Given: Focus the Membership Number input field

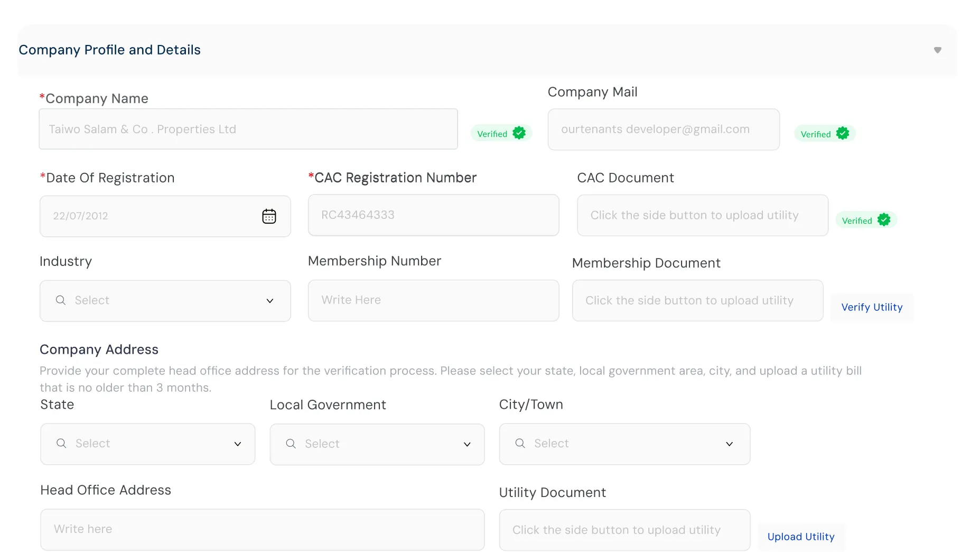Looking at the screenshot, I should [433, 300].
